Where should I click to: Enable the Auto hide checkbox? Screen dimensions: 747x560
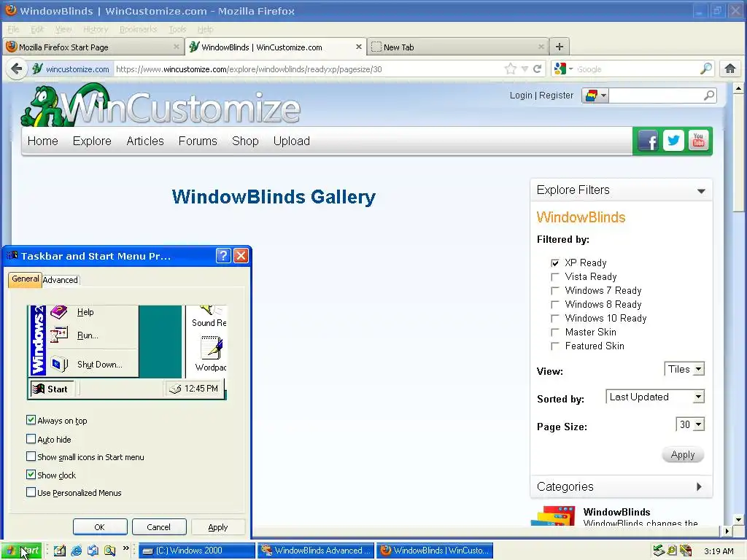(31, 438)
